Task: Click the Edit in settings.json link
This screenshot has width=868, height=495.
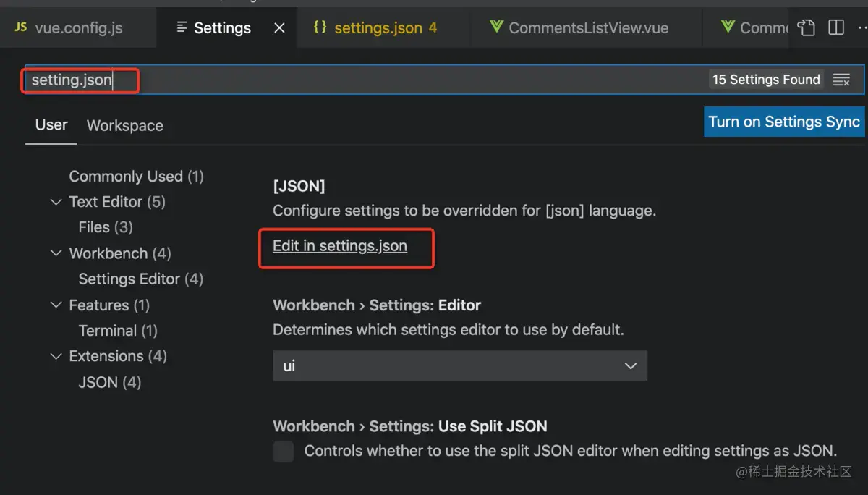Action: 340,246
